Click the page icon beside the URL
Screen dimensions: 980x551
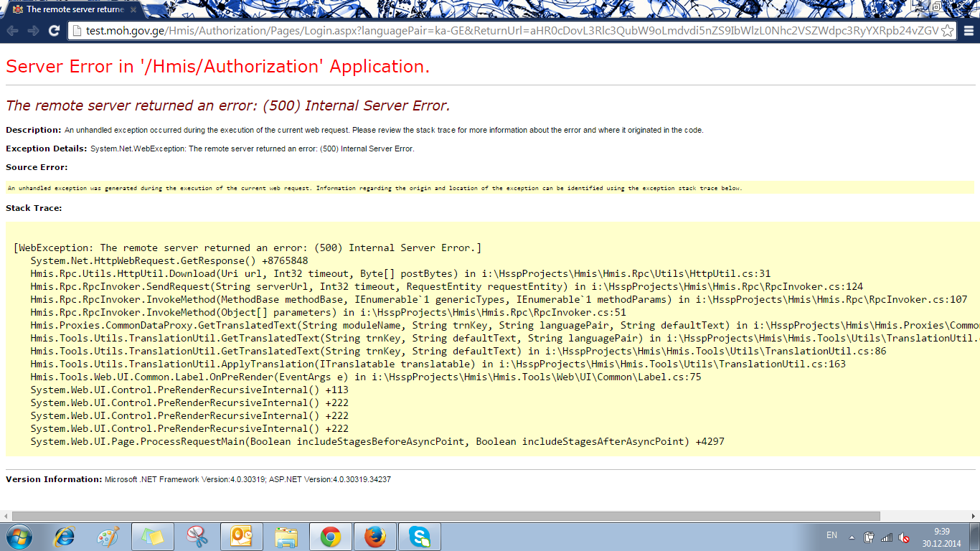[77, 31]
